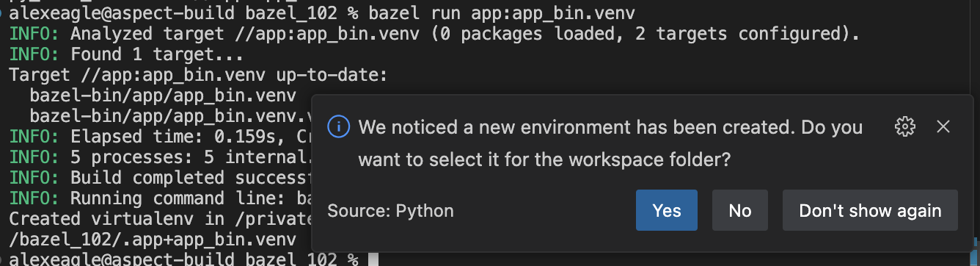Click the No button in the notification
This screenshot has width=980, height=266.
pos(739,210)
